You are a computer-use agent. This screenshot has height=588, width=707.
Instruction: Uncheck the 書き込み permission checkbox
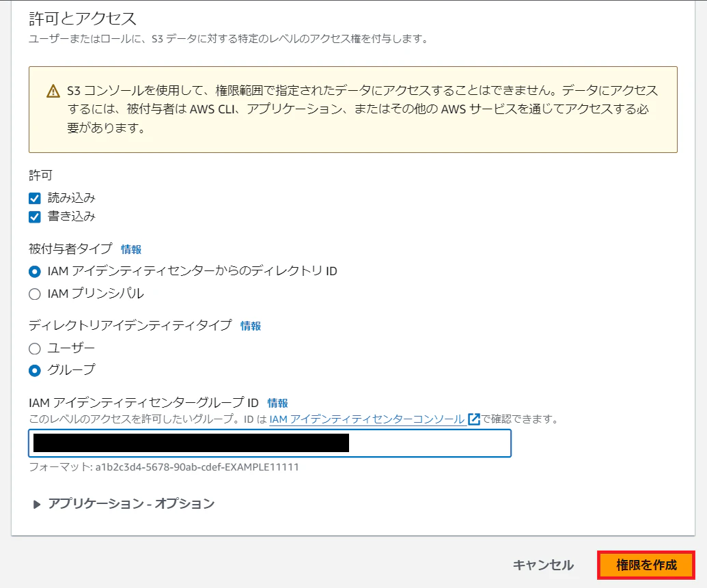coord(35,217)
